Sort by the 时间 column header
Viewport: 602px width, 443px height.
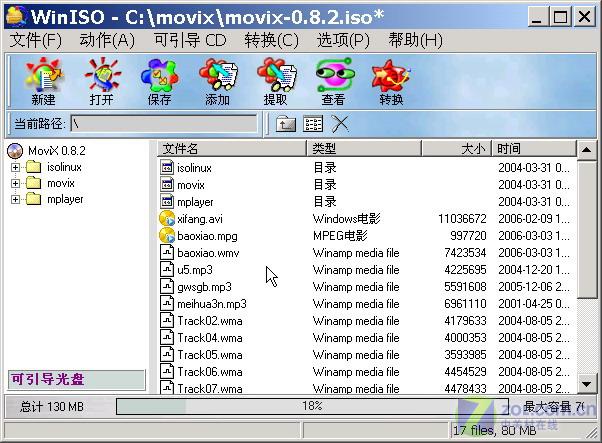point(534,149)
